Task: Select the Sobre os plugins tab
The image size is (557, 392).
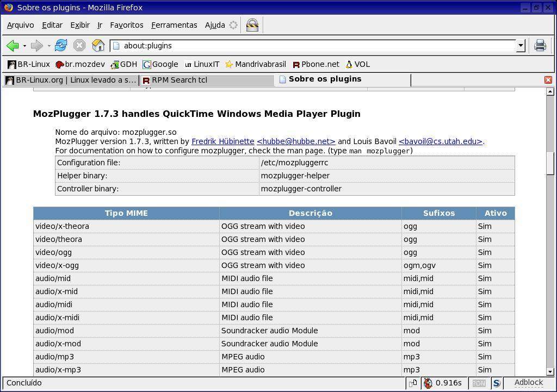Action: click(343, 79)
